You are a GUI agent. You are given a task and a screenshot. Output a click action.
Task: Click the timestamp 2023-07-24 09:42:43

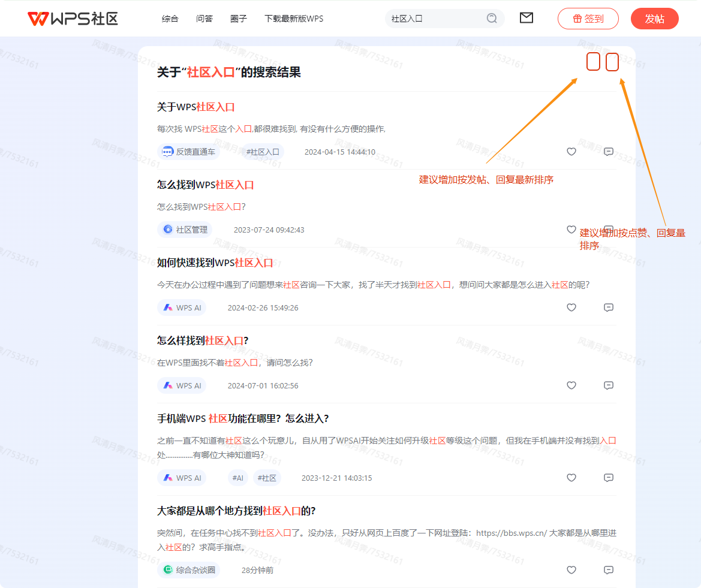[x=269, y=230]
